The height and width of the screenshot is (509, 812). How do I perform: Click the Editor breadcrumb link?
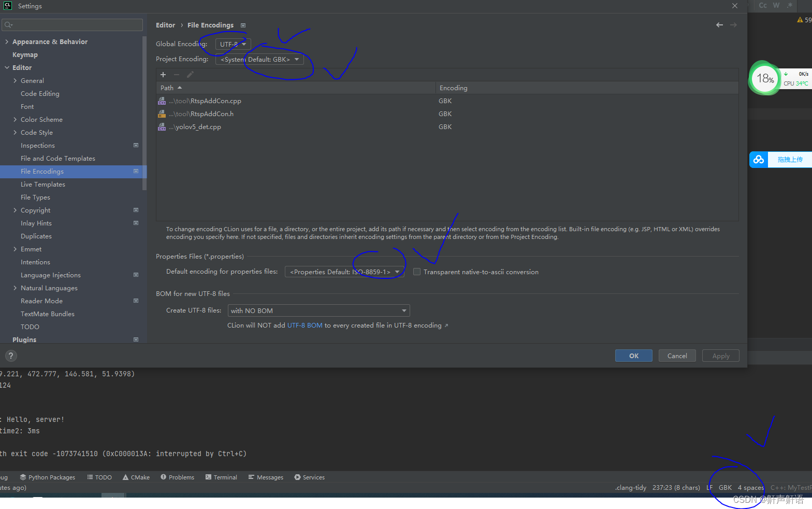pos(166,25)
